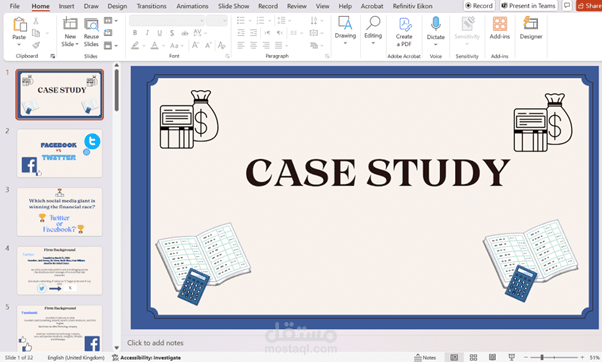Viewport: 602px width, 362px height.
Task: Toggle Underline formatting
Action: coord(160,33)
